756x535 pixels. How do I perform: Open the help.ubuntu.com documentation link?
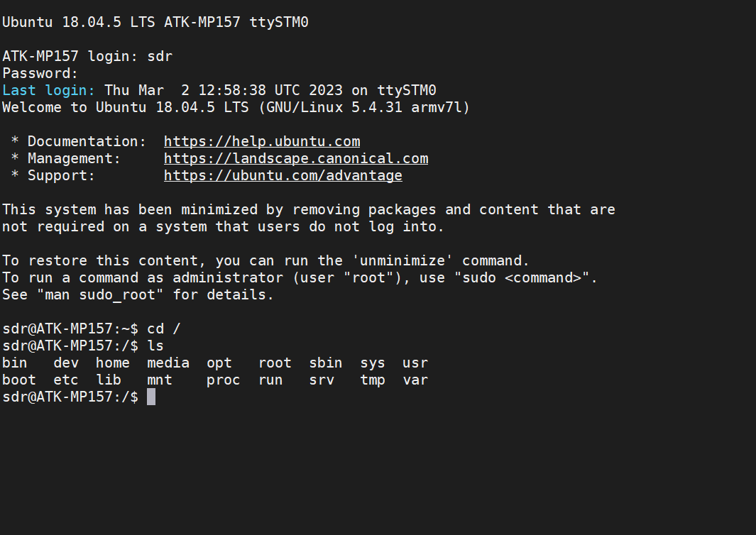click(262, 141)
